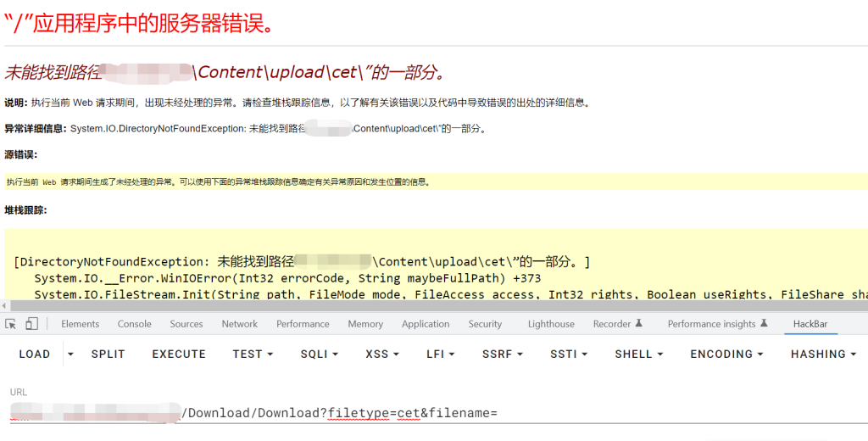
Task: Open the LFI dropdown menu
Action: click(x=441, y=354)
